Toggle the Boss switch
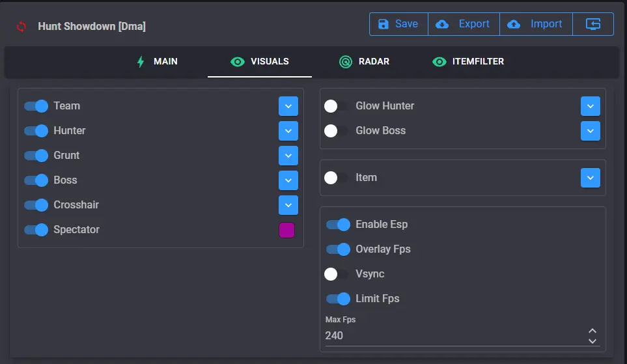Image resolution: width=627 pixels, height=364 pixels. coord(36,180)
